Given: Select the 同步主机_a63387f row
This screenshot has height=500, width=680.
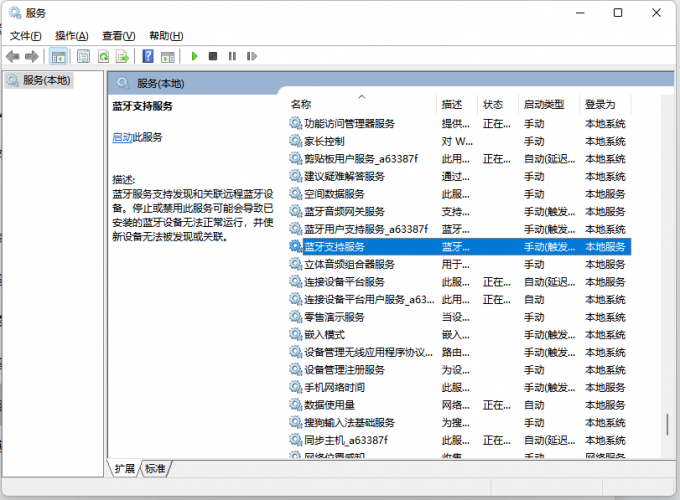Looking at the screenshot, I should pos(459,440).
